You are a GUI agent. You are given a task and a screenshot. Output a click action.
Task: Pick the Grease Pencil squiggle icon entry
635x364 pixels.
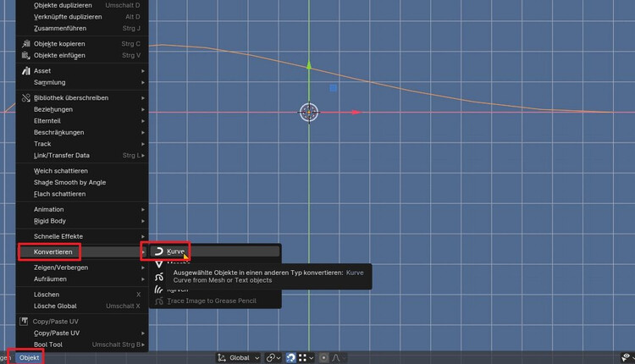159,277
